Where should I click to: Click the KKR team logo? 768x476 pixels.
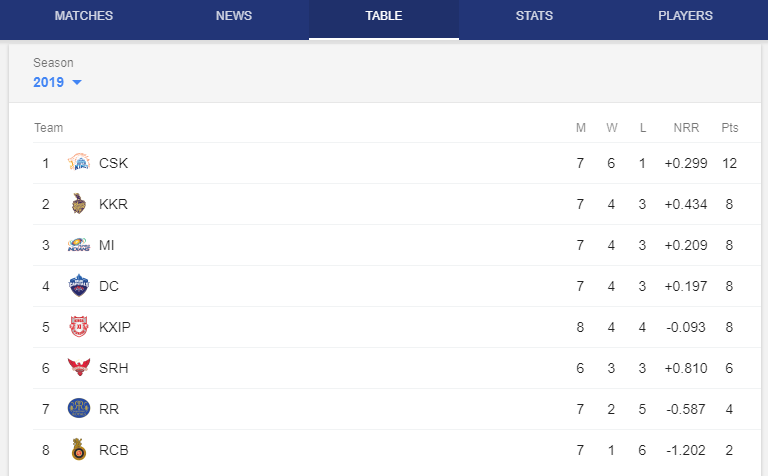[x=79, y=204]
